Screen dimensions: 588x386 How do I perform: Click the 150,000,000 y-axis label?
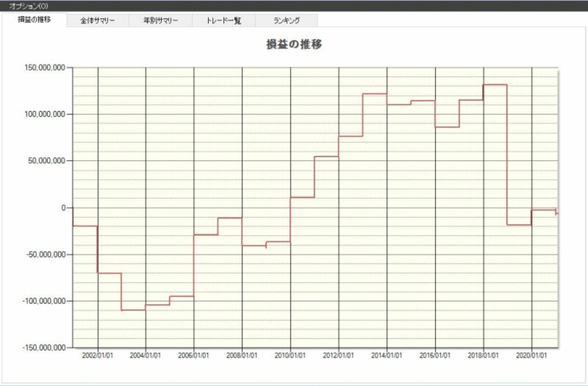pyautogui.click(x=45, y=68)
